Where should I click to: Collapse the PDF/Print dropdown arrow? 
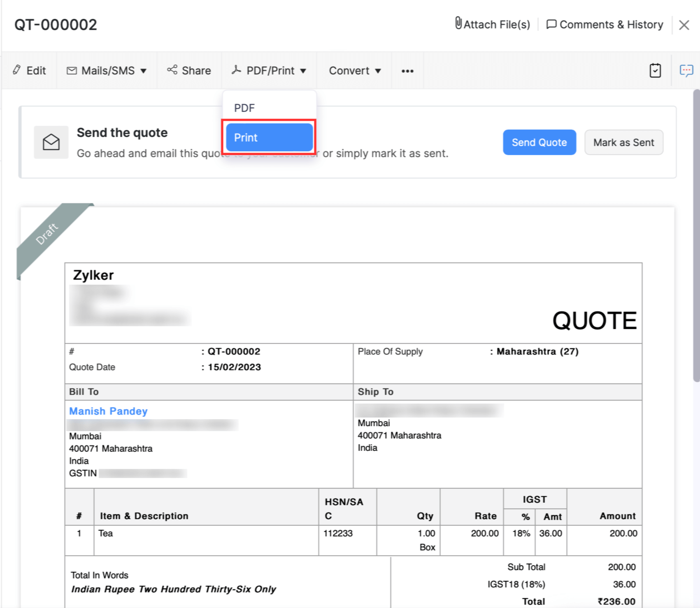point(303,71)
